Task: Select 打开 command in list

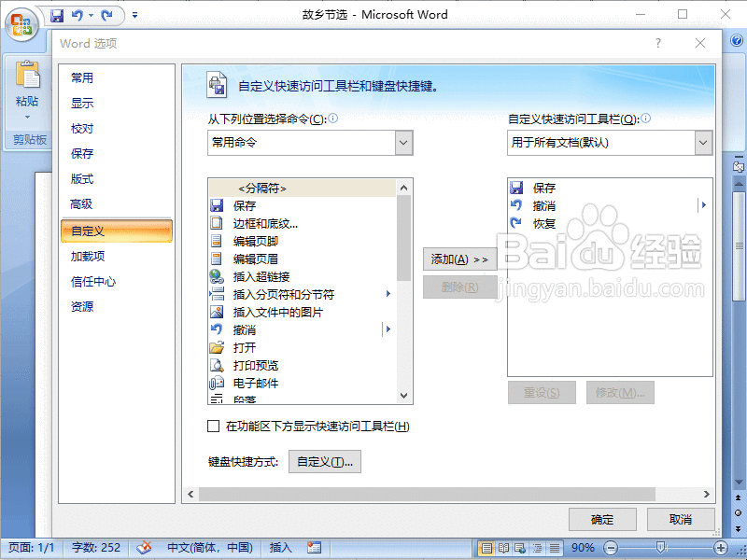Action: coord(302,347)
